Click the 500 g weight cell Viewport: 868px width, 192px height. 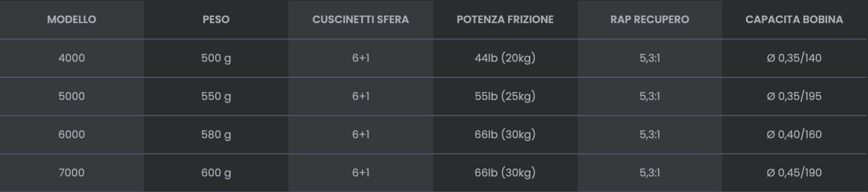pos(216,58)
